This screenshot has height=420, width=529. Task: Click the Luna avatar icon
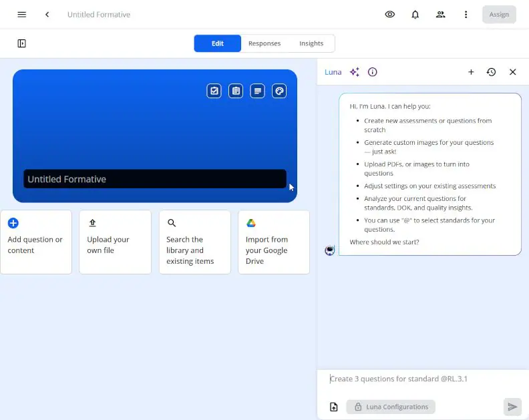(329, 250)
